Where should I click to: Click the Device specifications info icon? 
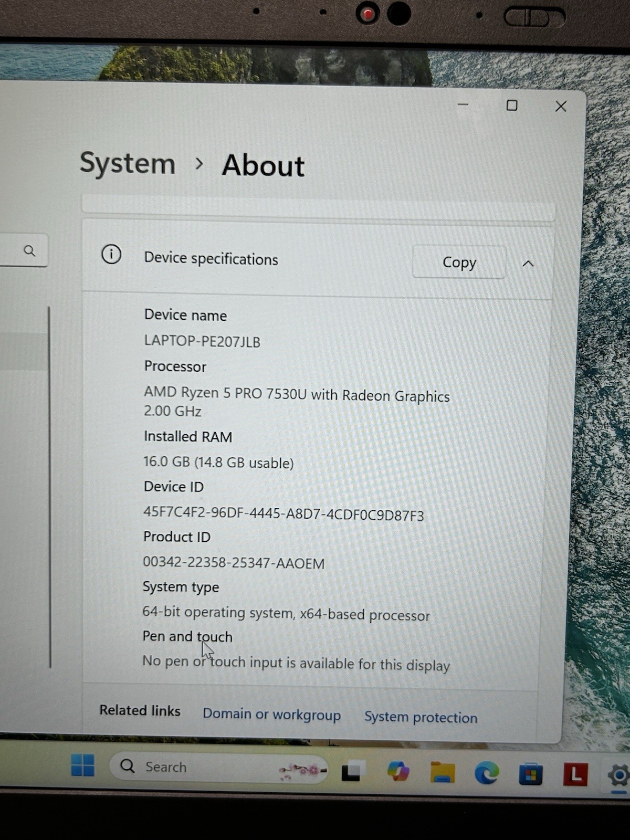click(x=111, y=255)
